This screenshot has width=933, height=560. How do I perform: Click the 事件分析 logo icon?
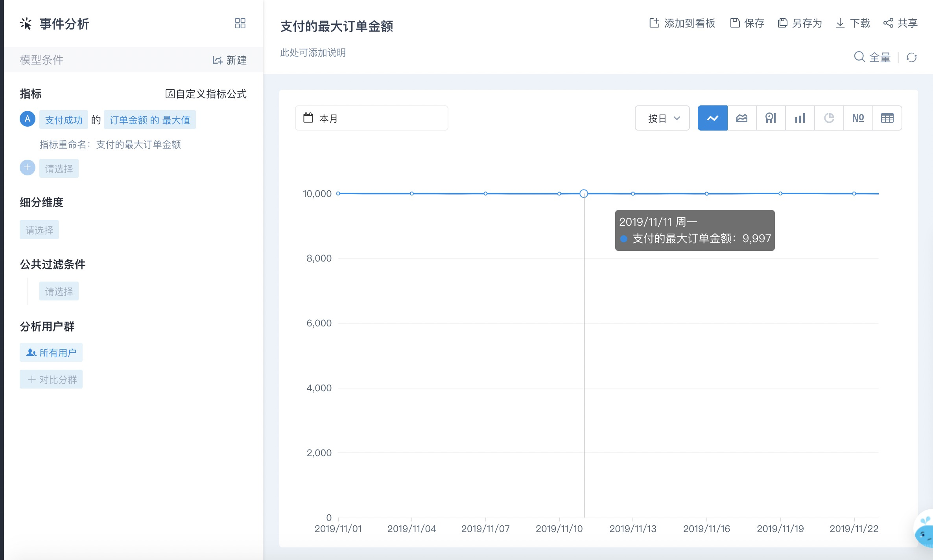[x=26, y=24]
